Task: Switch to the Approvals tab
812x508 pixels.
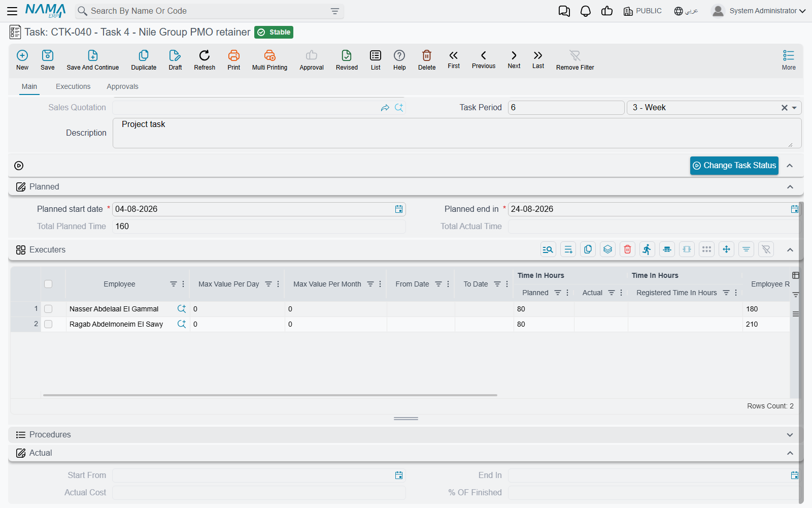Action: [122, 86]
